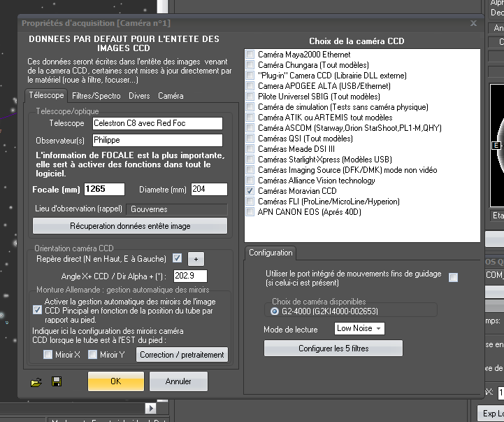504x422 pixels.
Task: Click the Focale (mm) input field
Action: point(104,189)
